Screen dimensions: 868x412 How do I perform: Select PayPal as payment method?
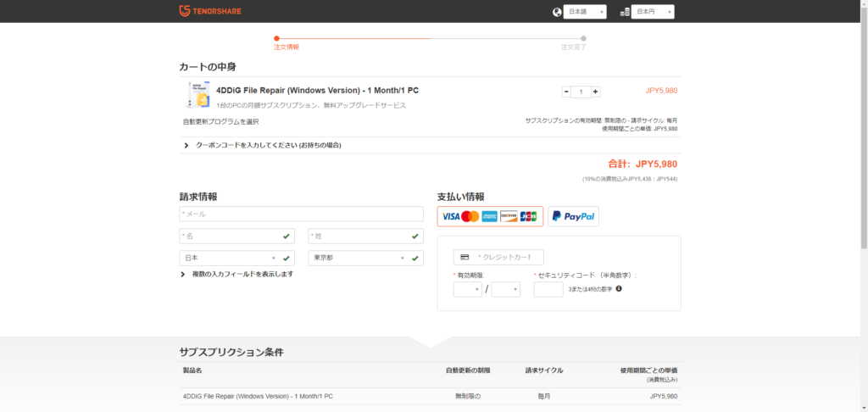(573, 216)
